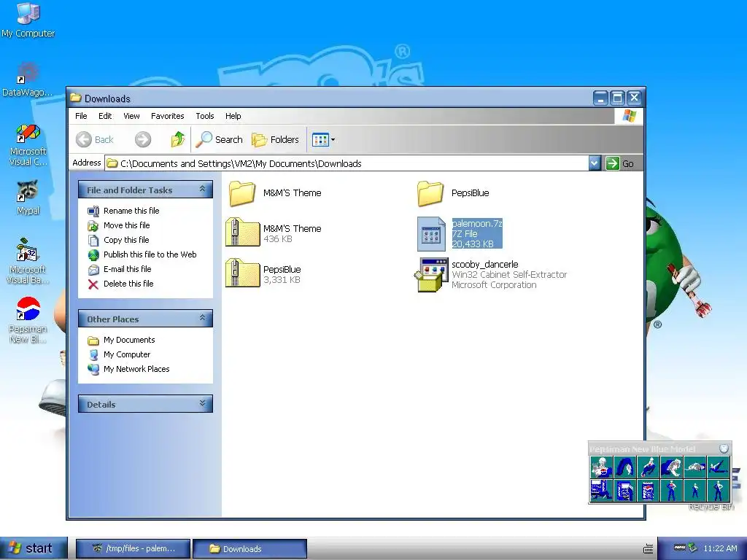Select the PepsiBlue zip archive 3,331 KB
Screen dimensions: 747x560
(x=263, y=274)
